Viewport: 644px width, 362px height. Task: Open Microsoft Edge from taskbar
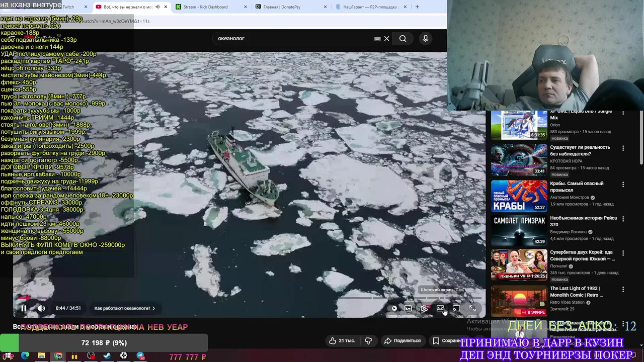point(25,356)
